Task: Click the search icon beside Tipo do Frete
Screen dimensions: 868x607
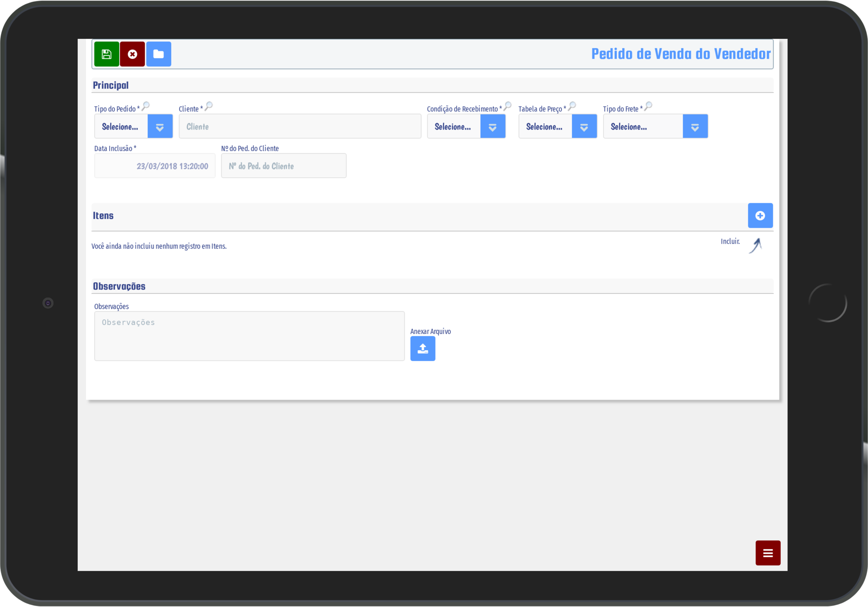Action: 648,107
